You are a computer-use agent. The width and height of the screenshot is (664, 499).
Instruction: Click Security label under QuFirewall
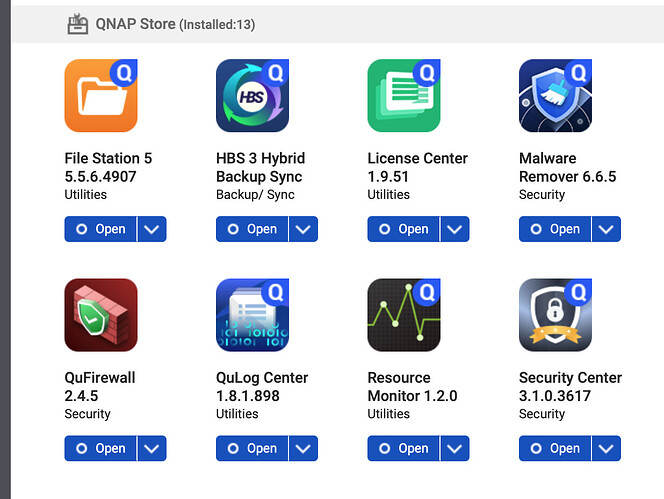point(87,414)
